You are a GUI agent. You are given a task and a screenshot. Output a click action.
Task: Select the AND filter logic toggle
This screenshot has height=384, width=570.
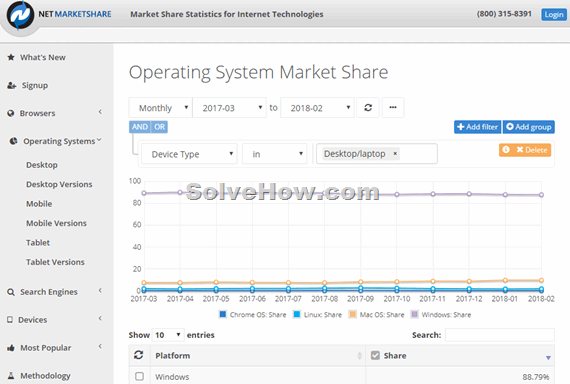(x=140, y=127)
